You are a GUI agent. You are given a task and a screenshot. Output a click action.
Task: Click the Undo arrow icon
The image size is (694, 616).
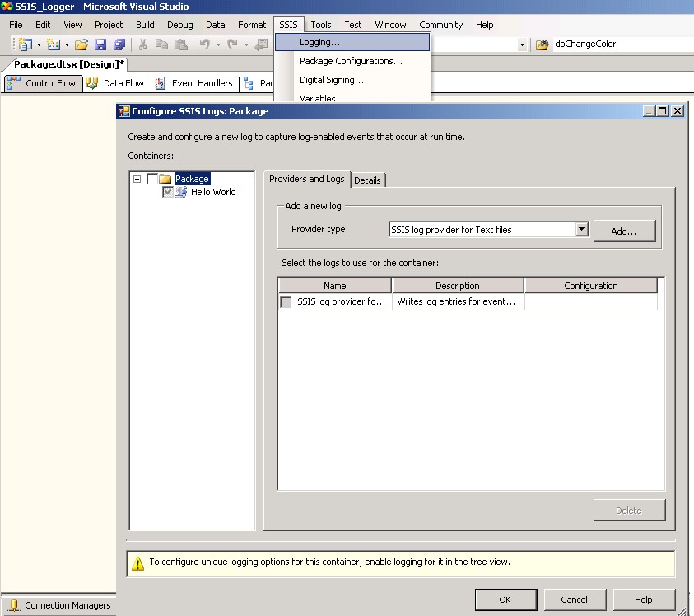(204, 44)
